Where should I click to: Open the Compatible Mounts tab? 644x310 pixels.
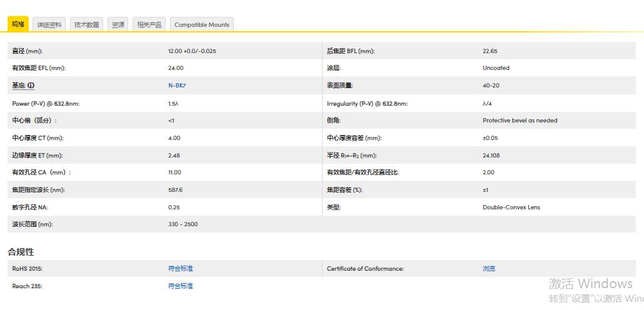click(202, 24)
